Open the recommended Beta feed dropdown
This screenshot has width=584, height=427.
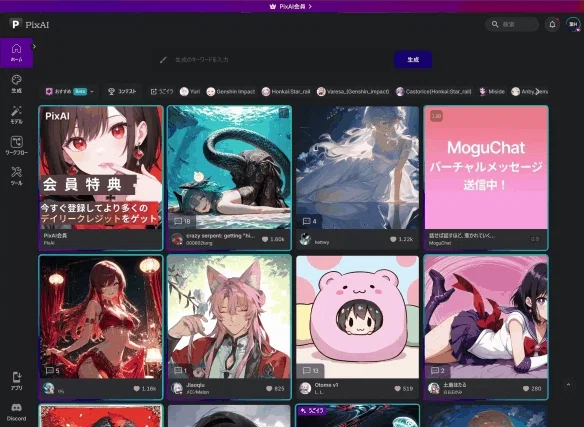70,92
